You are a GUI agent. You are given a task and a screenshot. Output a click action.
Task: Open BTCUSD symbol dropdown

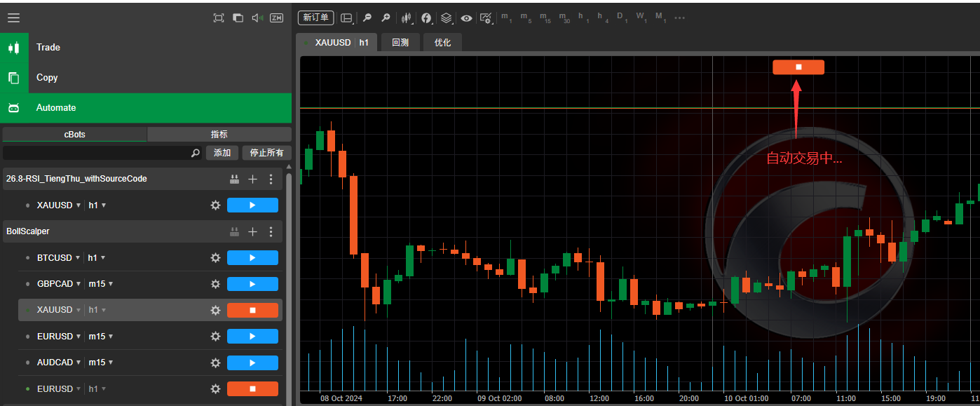[x=59, y=258]
